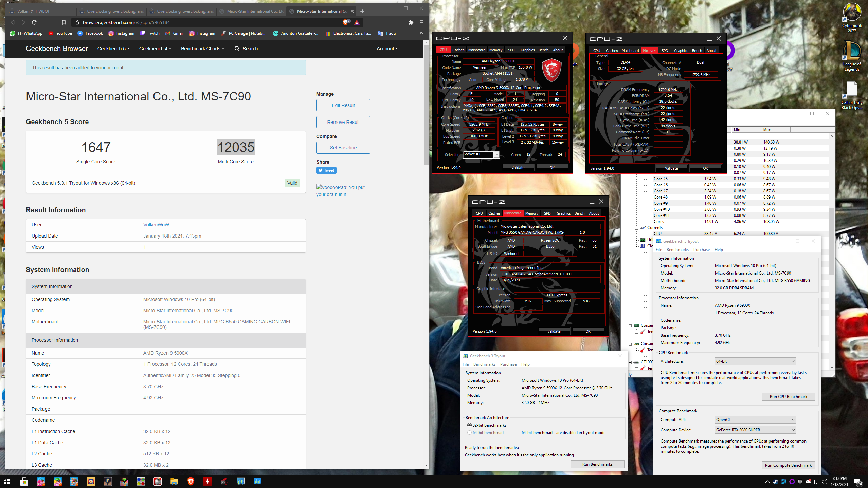The height and width of the screenshot is (488, 868).
Task: Open Microsoft Store from the taskbar
Action: 24,481
